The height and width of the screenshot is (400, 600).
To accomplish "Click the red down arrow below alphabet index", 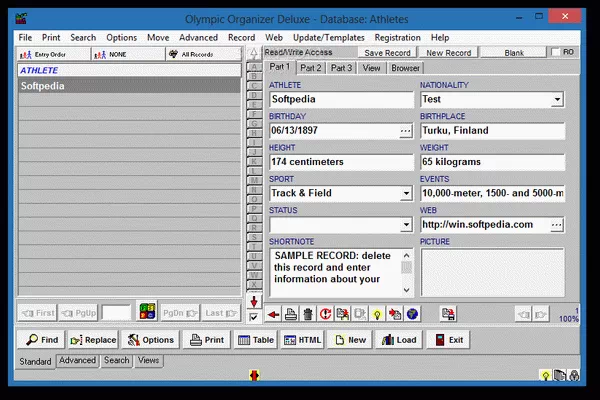I will tap(254, 301).
